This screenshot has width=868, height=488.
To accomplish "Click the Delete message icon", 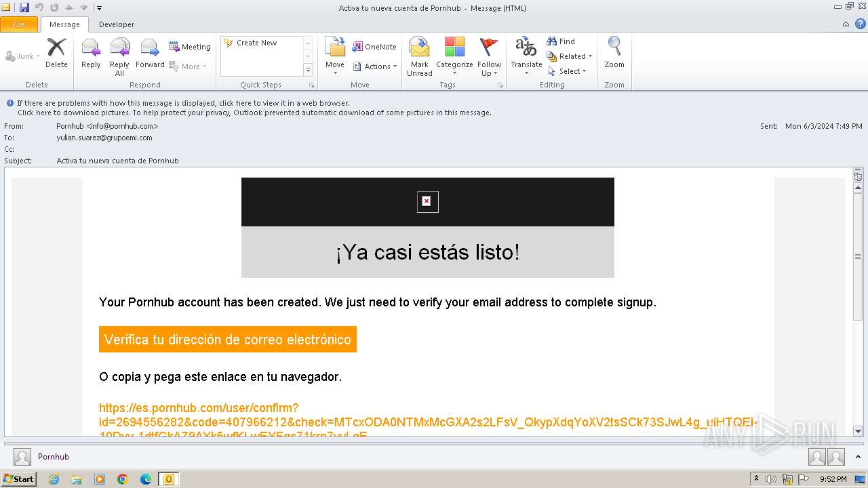I will (x=56, y=53).
